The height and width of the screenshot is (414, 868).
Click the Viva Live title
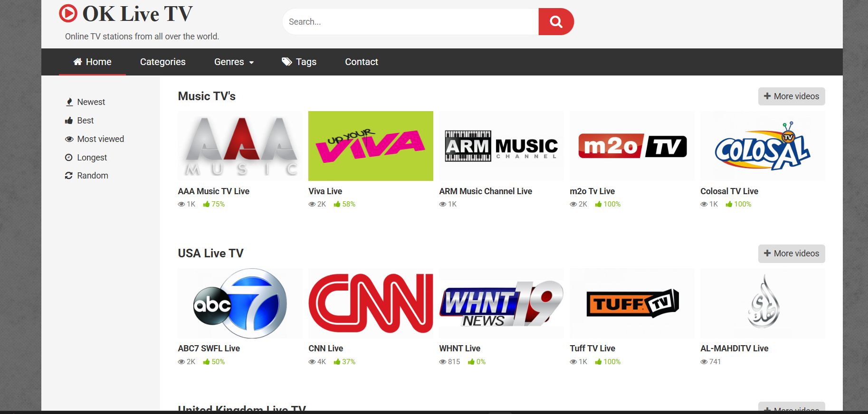325,191
